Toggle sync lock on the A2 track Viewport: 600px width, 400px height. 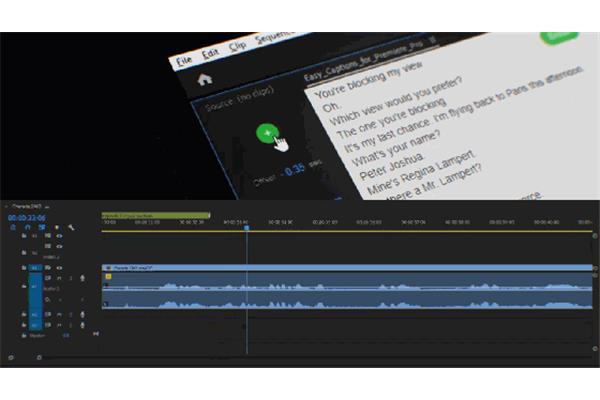[47, 315]
